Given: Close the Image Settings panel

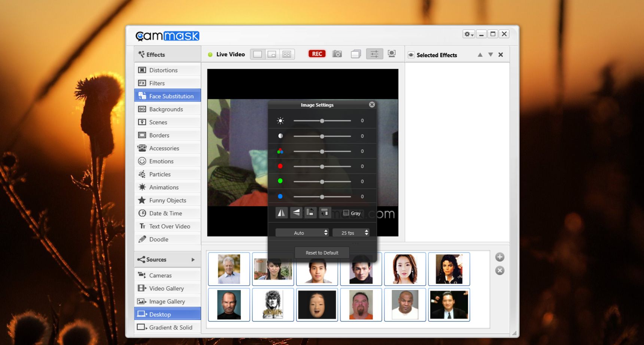Looking at the screenshot, I should [372, 105].
